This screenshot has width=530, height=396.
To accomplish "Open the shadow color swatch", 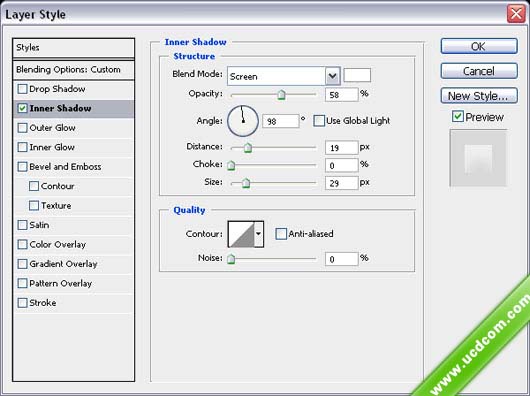I will coord(357,75).
